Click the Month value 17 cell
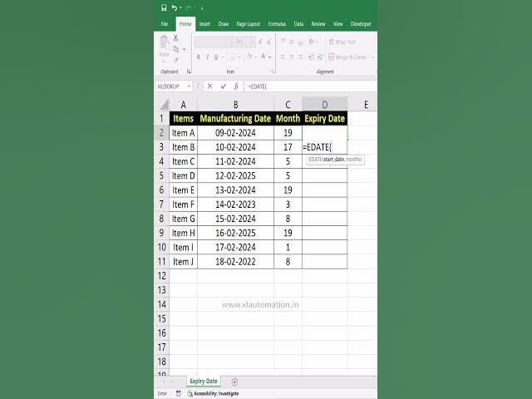532x399 pixels. [288, 147]
